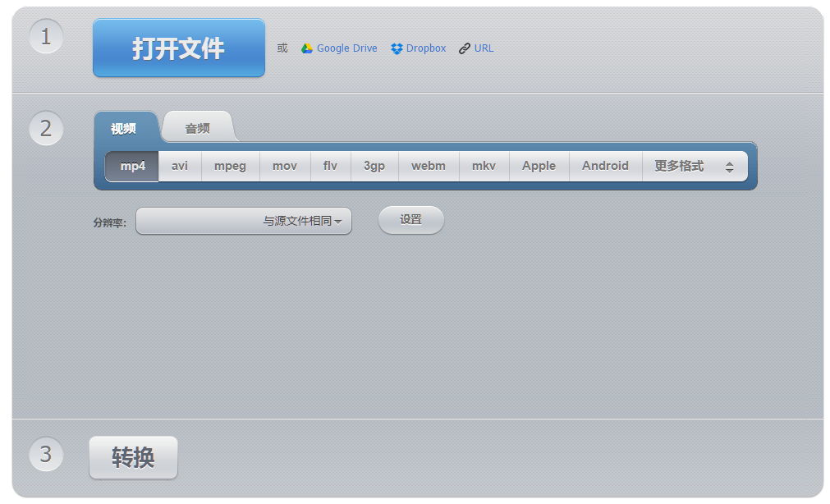Viewport: 830px width, 504px height.
Task: Click the 设置 settings button
Action: pos(411,220)
